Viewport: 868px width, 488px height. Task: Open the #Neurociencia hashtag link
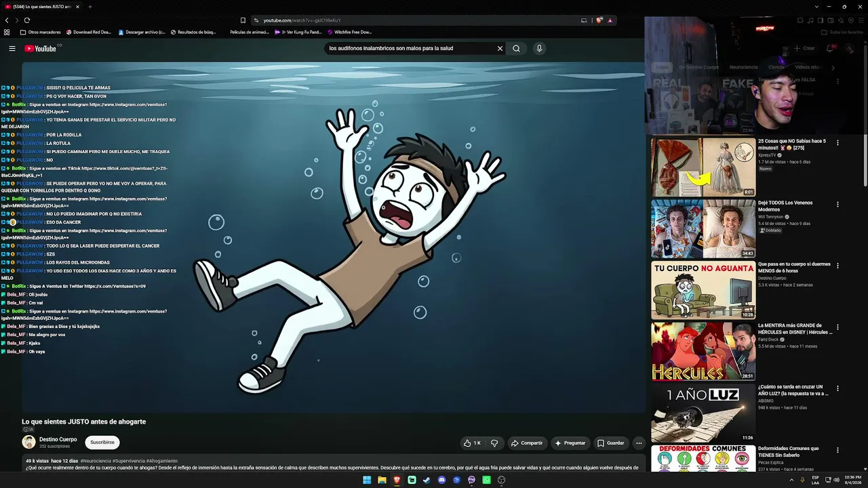96,461
